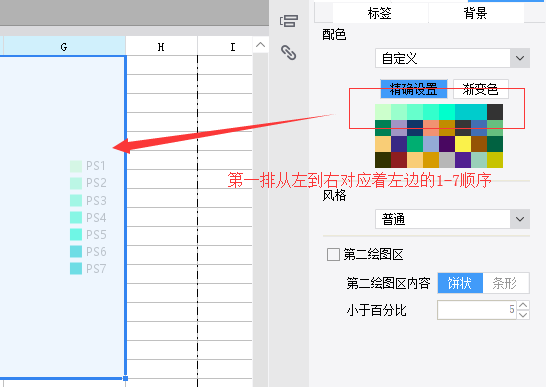Select the 精确设置 mode button
546x387 pixels.
click(414, 89)
